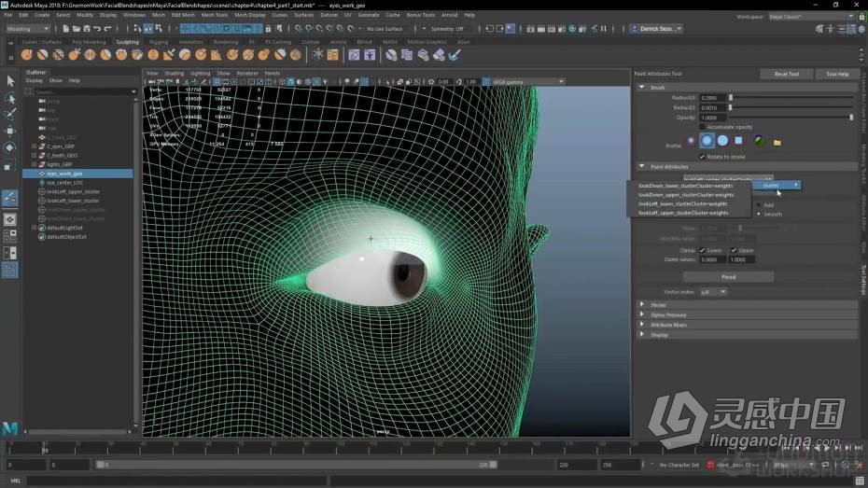Click the Open Scene folder icon
Viewport: 868px width, 488px height.
point(77,29)
